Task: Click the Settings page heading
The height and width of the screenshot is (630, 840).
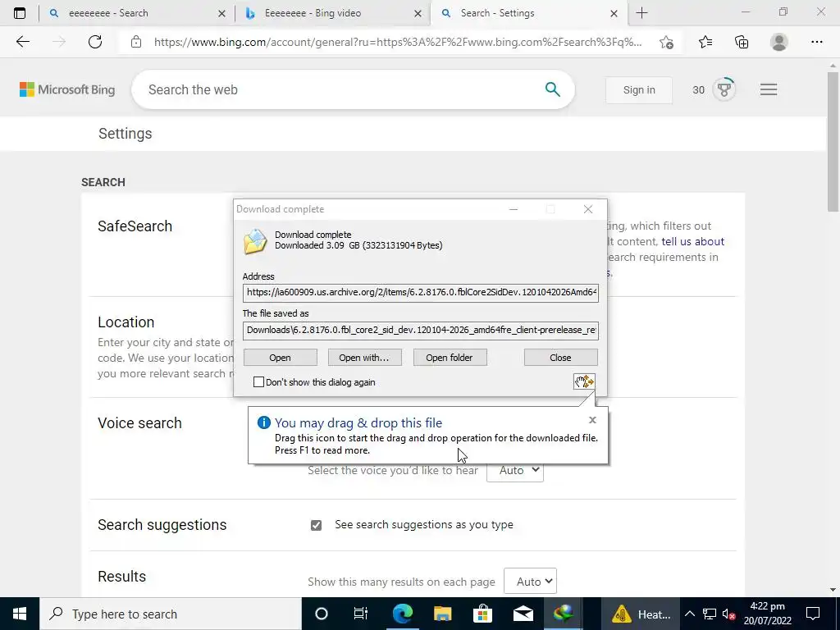Action: tap(126, 134)
